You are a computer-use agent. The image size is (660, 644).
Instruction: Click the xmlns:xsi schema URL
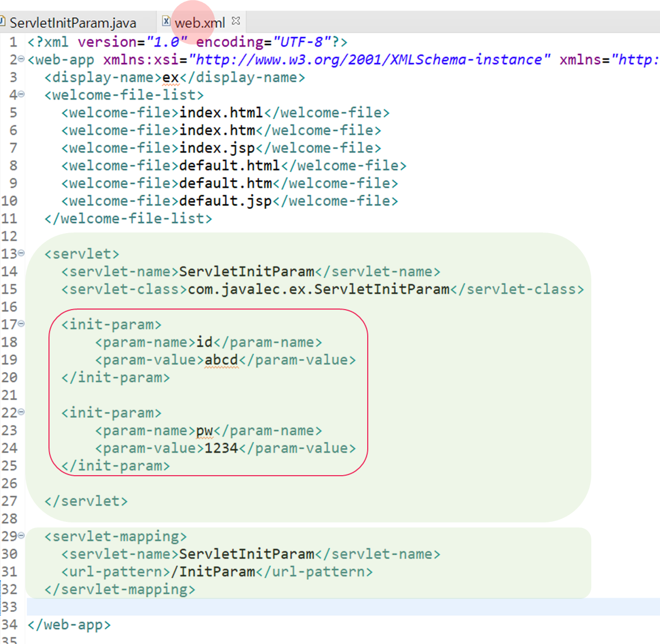[369, 60]
